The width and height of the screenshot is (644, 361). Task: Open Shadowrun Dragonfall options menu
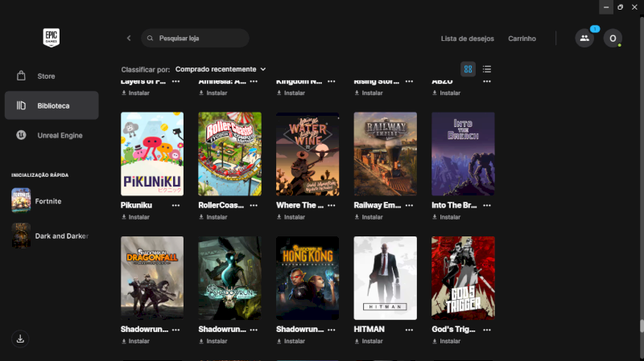tap(175, 330)
